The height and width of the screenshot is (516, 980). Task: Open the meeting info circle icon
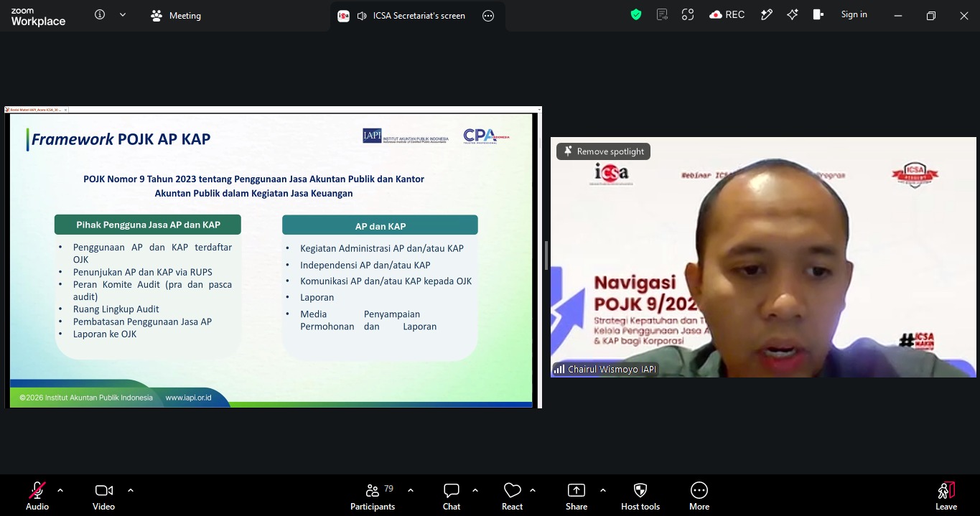(x=100, y=14)
